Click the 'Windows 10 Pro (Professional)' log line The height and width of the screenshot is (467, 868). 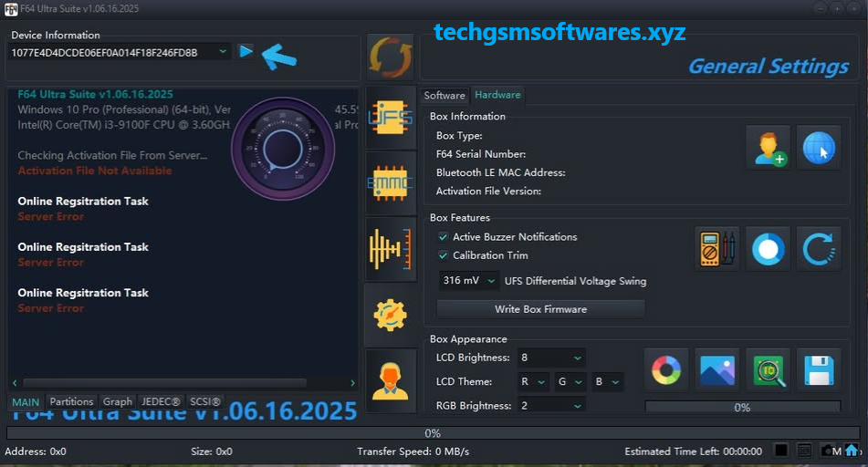pos(124,109)
